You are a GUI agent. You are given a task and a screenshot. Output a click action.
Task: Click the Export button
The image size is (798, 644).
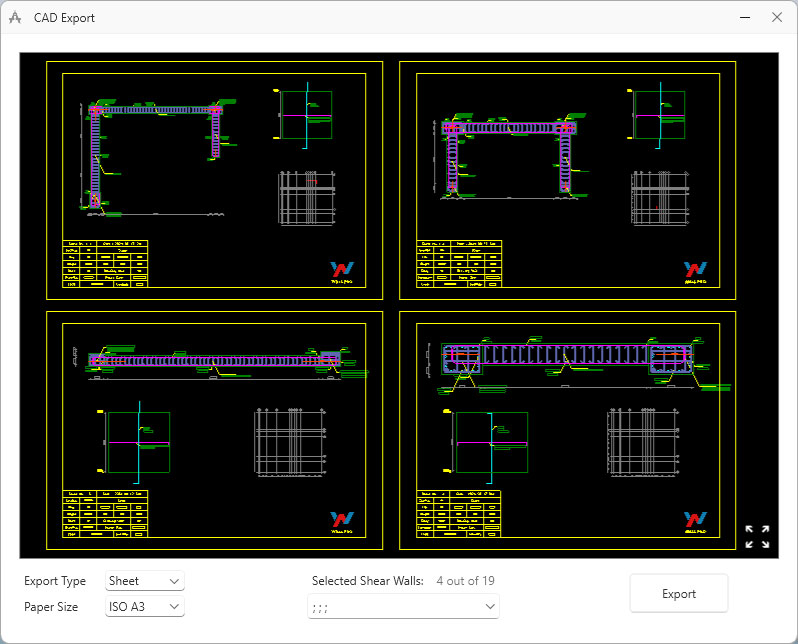pos(678,593)
